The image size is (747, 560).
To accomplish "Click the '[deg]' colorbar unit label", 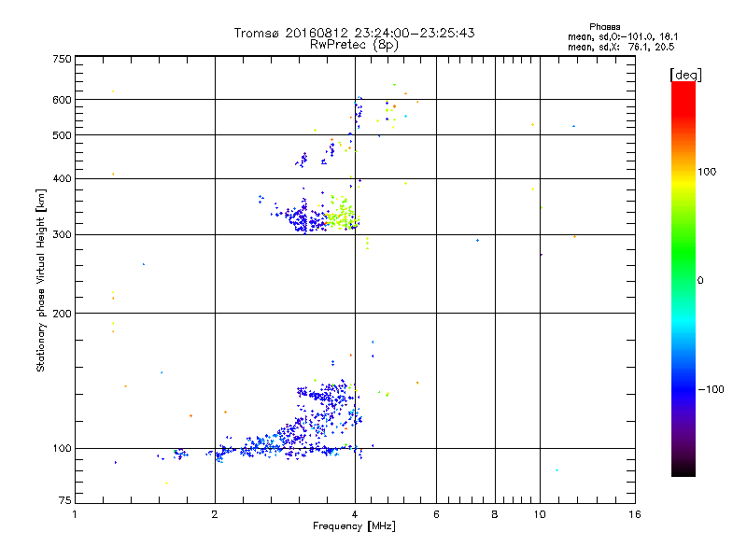I will [685, 75].
